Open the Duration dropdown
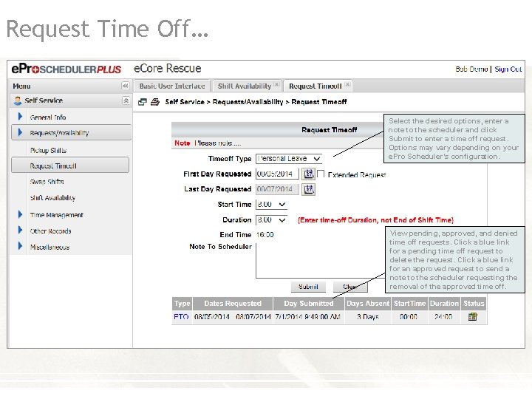532x399 pixels. click(271, 220)
